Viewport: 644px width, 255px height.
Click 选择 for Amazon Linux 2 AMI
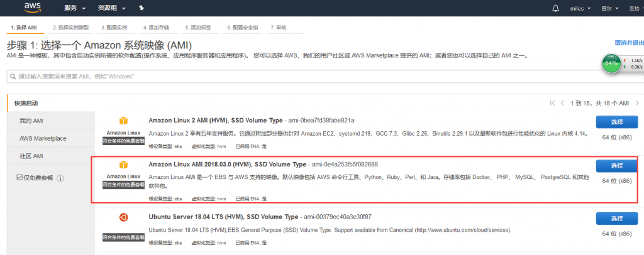point(617,122)
